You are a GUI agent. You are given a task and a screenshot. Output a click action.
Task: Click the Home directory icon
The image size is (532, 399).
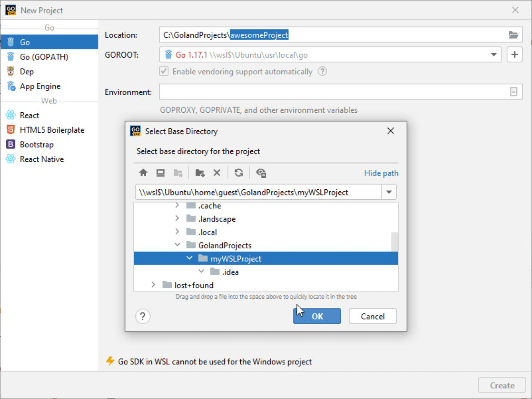[143, 172]
